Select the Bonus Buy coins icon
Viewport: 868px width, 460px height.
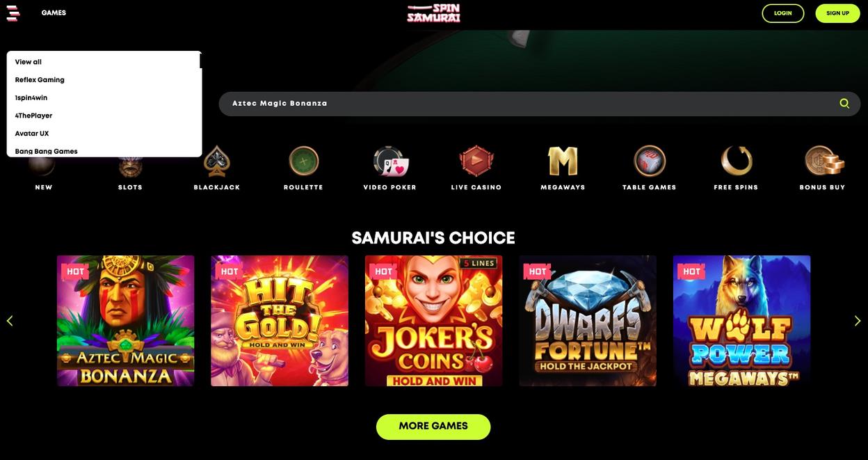point(824,161)
